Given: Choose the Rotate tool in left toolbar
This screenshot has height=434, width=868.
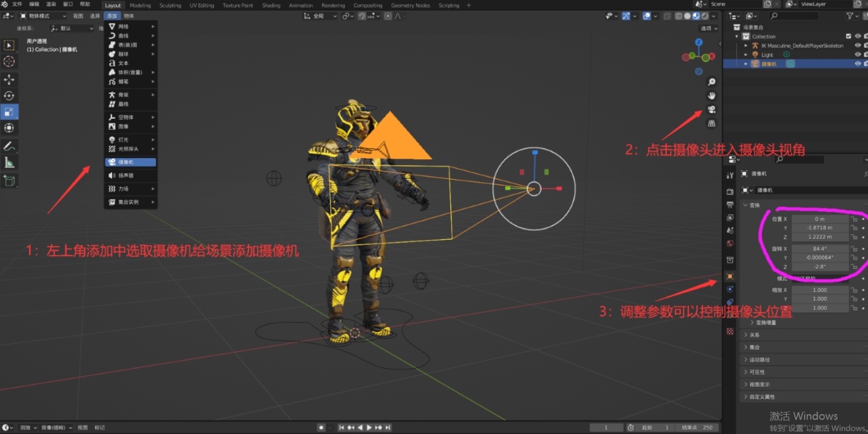Looking at the screenshot, I should tap(9, 96).
